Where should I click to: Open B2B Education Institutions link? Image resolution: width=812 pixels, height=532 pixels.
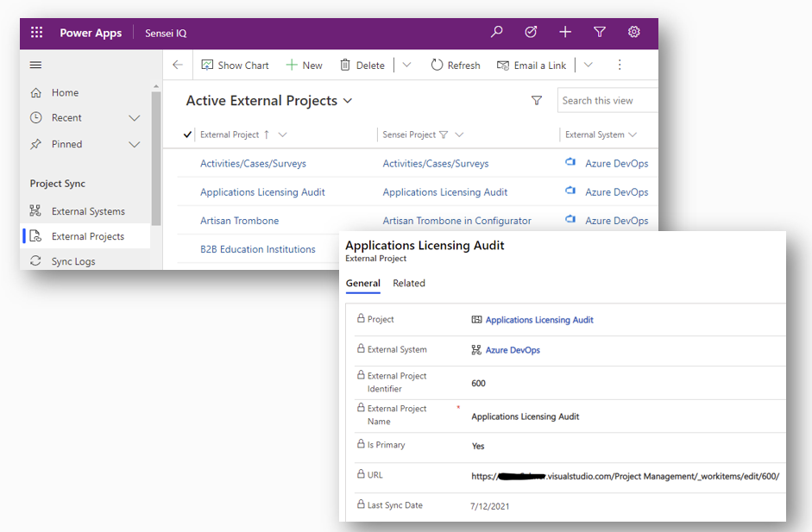(x=258, y=249)
